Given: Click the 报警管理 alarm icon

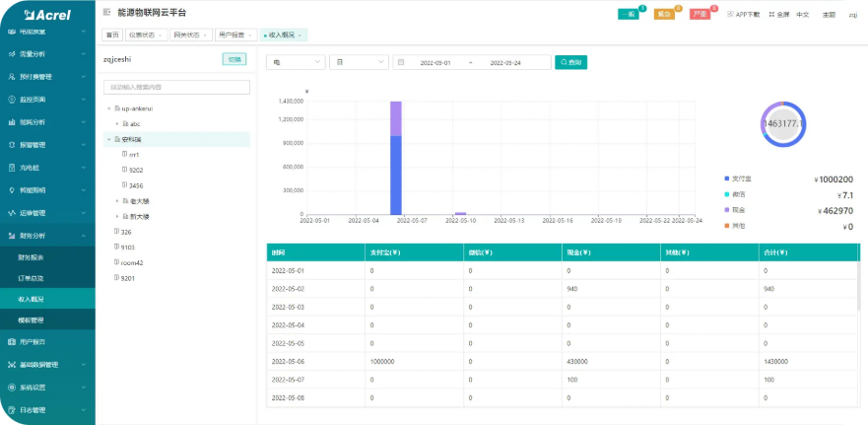Looking at the screenshot, I should pyautogui.click(x=12, y=145).
